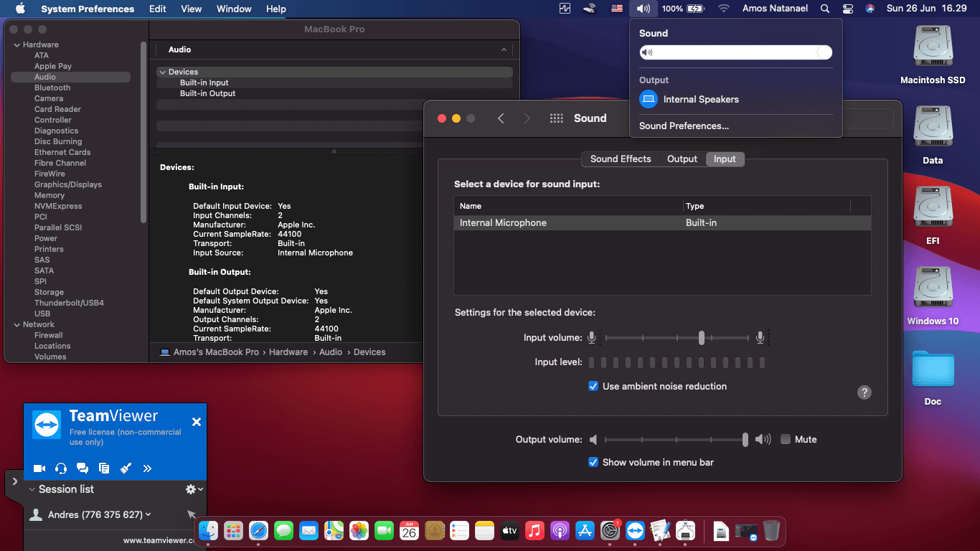Open the TeamViewer chat bubbles icon
The image size is (980, 551).
point(83,468)
